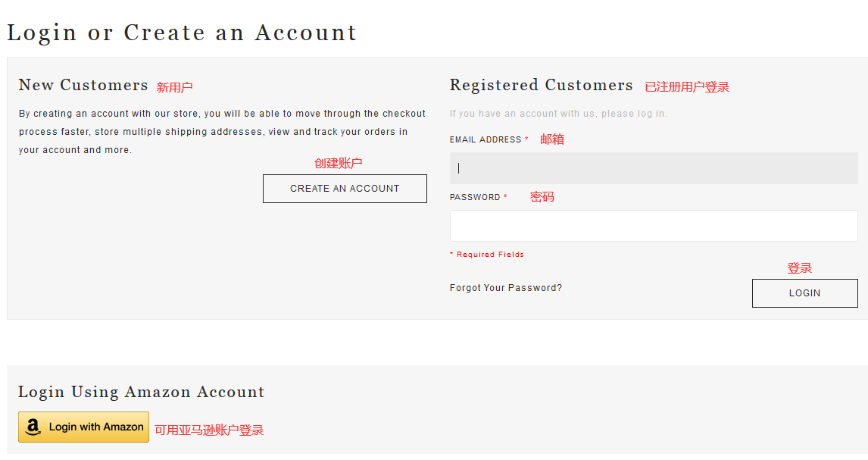Click the Registered Customers heading
Screen dimensions: 868x460
[x=541, y=85]
